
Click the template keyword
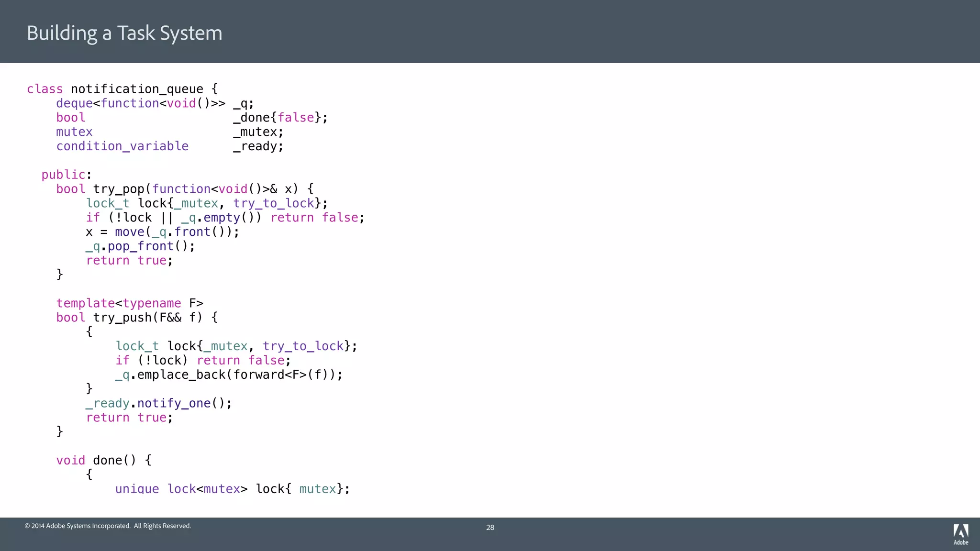(x=85, y=303)
